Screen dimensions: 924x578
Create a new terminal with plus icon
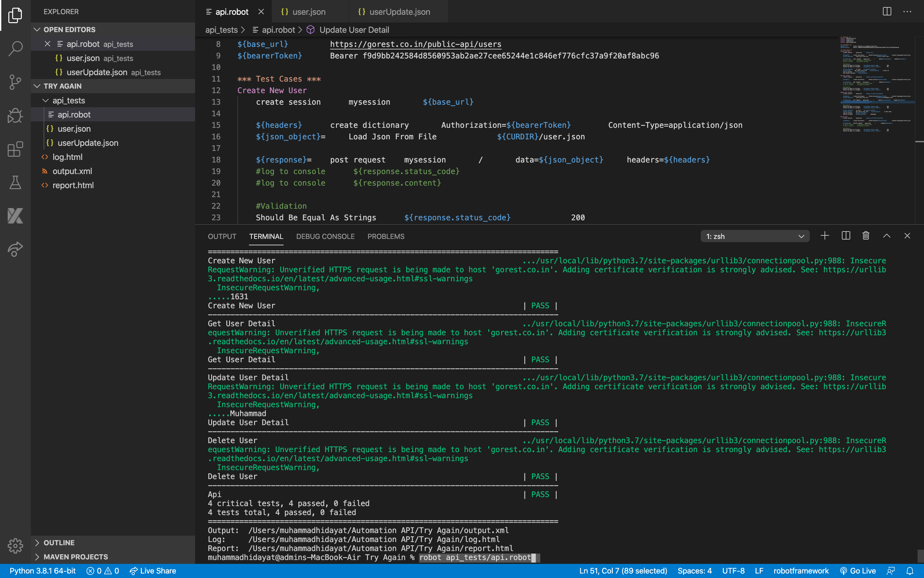(825, 236)
